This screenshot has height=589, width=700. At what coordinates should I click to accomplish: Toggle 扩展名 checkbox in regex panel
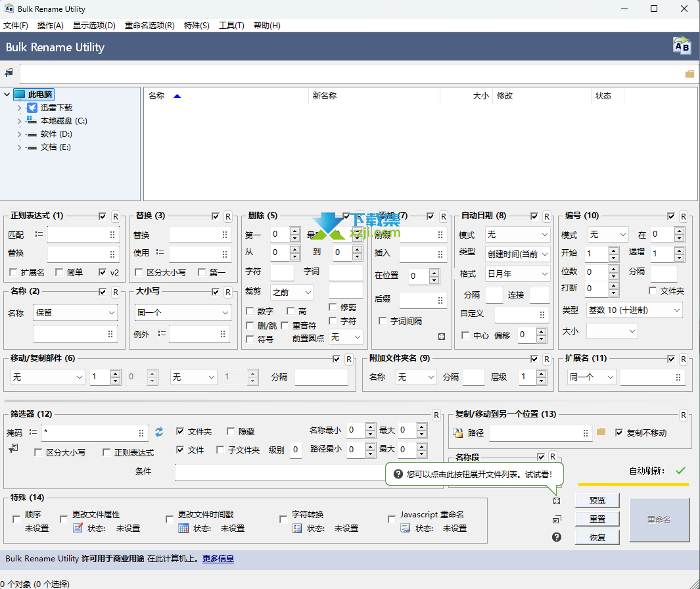13,272
